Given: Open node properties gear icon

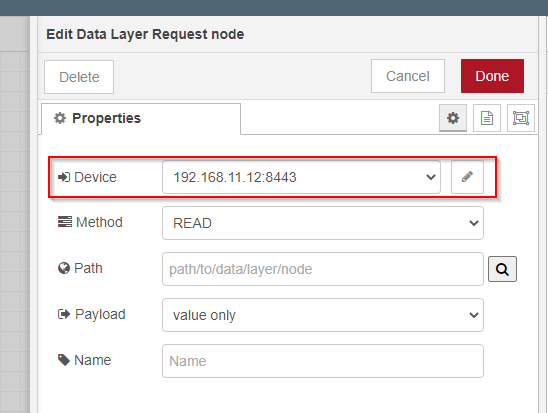Looking at the screenshot, I should click(453, 118).
